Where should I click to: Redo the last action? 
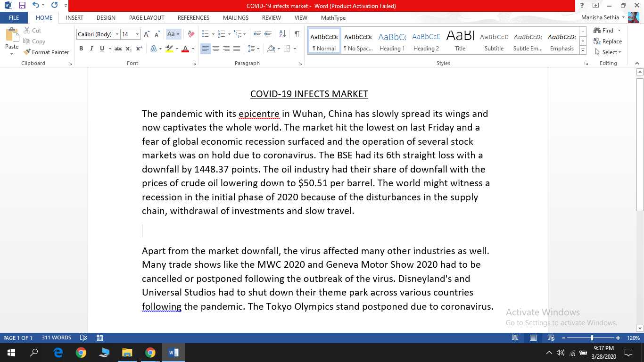(x=54, y=6)
